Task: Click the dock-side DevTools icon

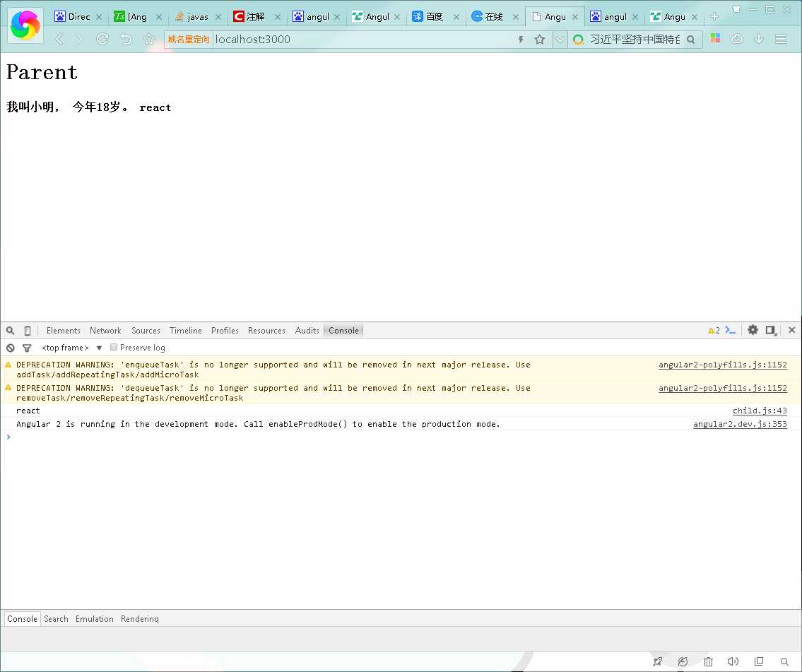Action: click(x=771, y=331)
